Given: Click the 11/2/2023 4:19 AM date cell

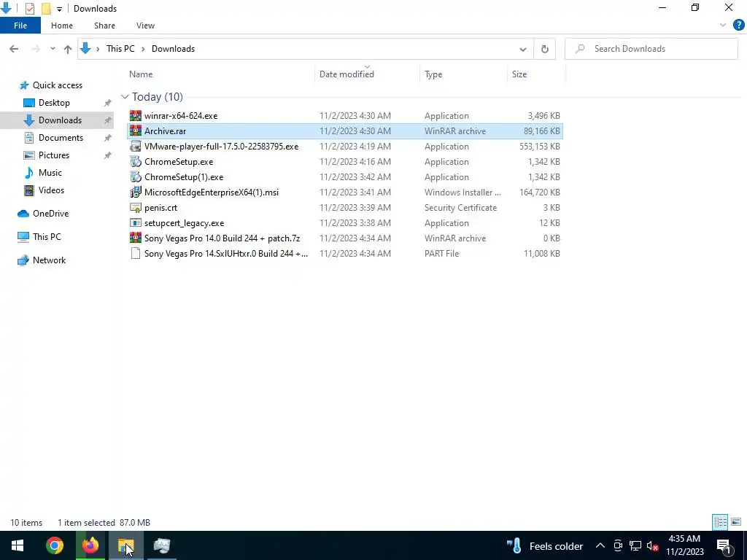Looking at the screenshot, I should pos(355,146).
